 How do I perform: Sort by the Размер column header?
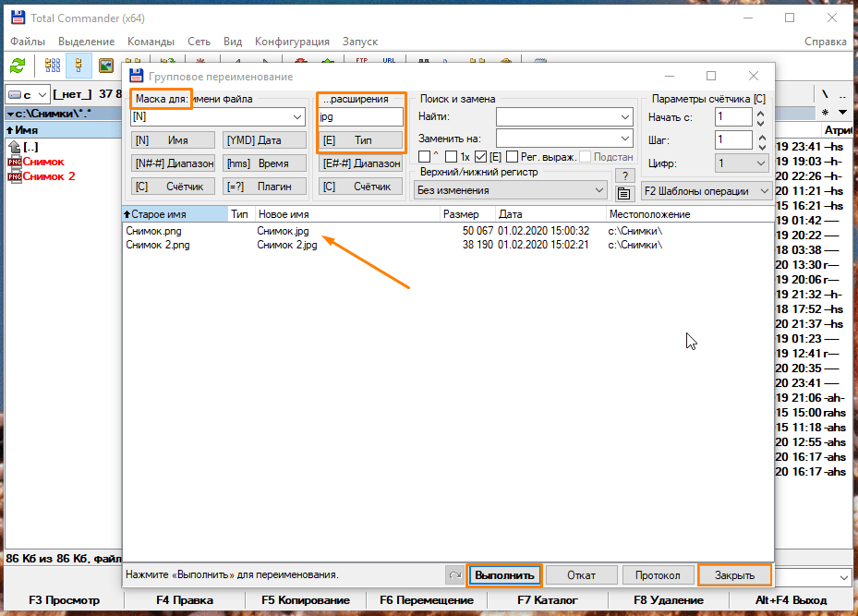[x=468, y=214]
